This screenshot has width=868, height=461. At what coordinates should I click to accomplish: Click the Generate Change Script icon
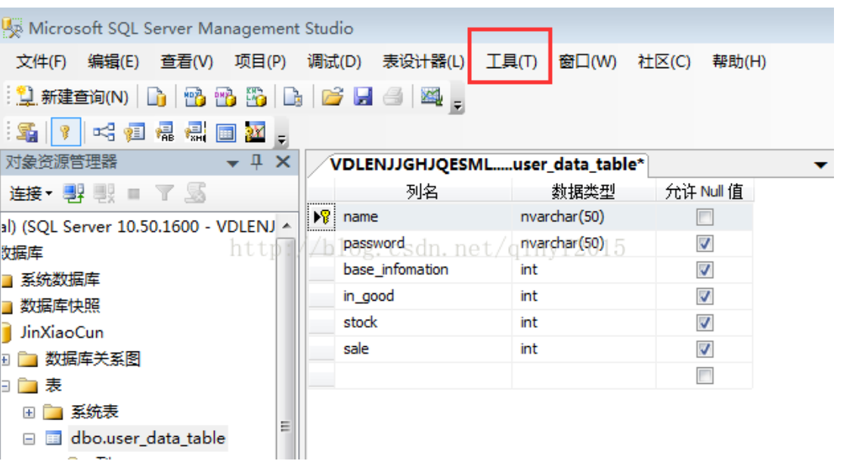pyautogui.click(x=27, y=133)
